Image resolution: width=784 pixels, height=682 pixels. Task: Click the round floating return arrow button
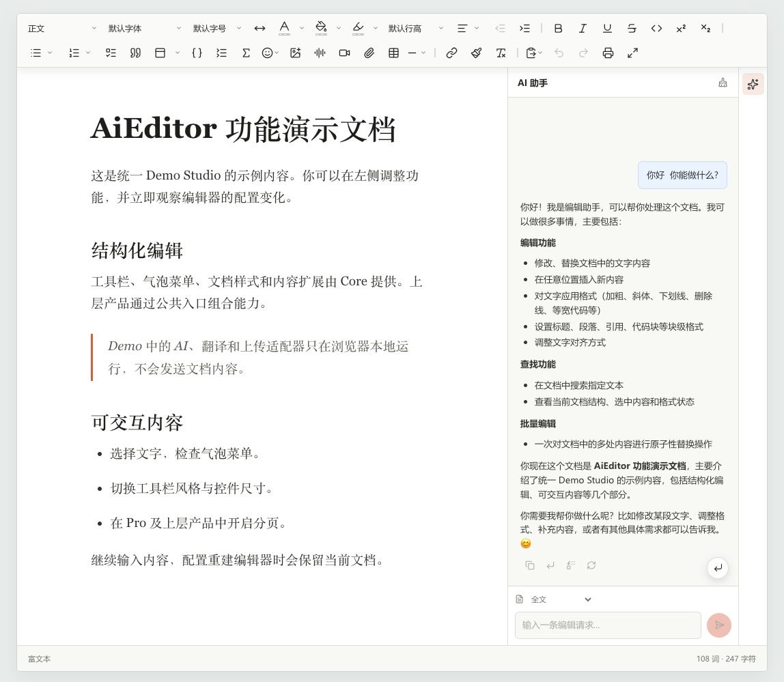click(x=718, y=568)
